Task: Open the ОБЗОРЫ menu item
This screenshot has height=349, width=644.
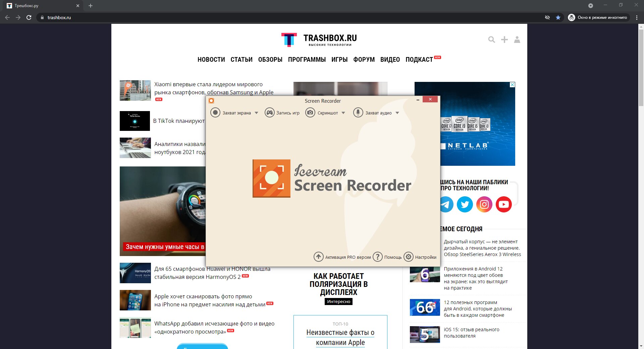Action: (270, 59)
